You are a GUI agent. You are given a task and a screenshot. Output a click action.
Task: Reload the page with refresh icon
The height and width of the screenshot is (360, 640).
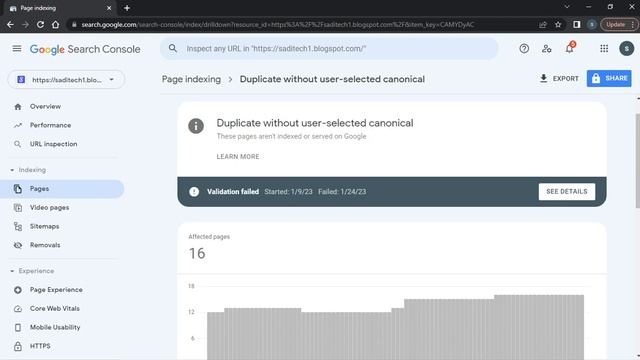click(x=40, y=24)
